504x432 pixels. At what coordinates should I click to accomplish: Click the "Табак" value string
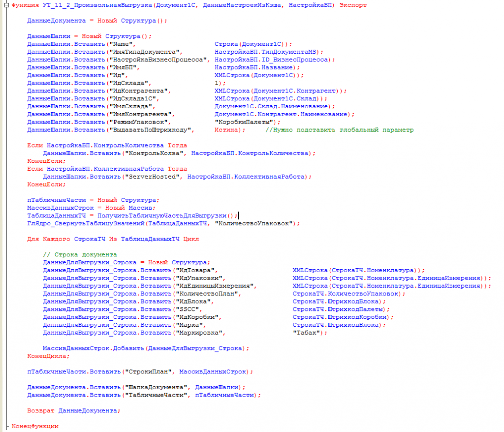click(x=306, y=333)
